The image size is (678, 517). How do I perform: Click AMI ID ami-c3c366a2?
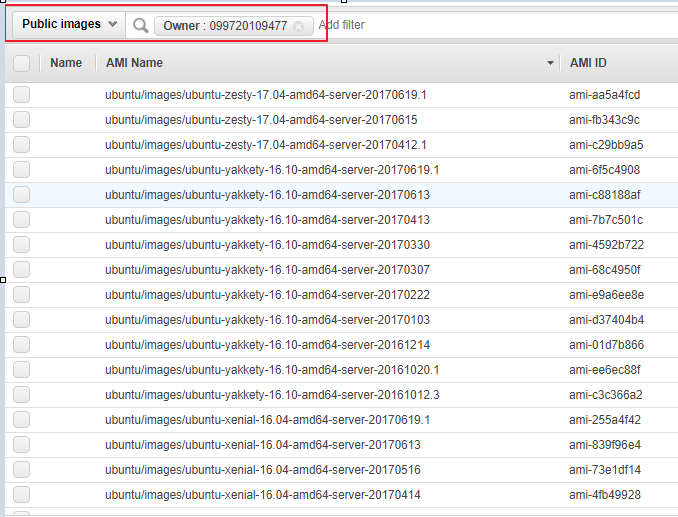coord(606,395)
